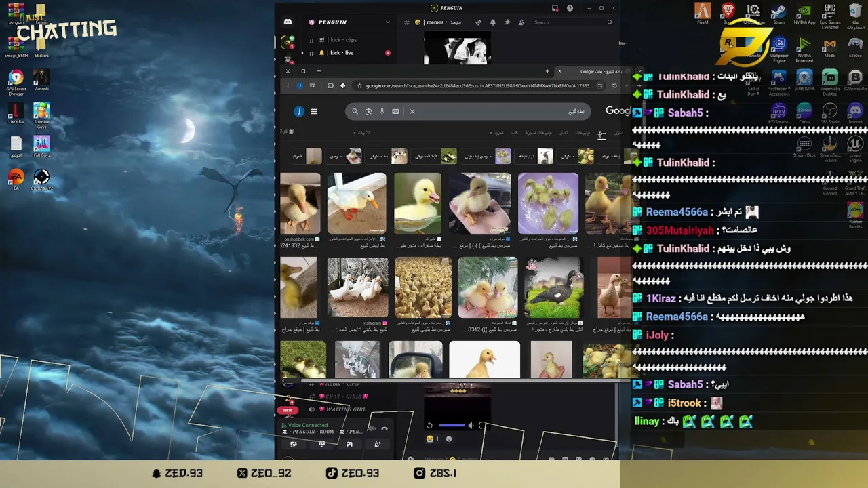Open white duck with orange feet image
Screen dimensions: 868x488
357,203
